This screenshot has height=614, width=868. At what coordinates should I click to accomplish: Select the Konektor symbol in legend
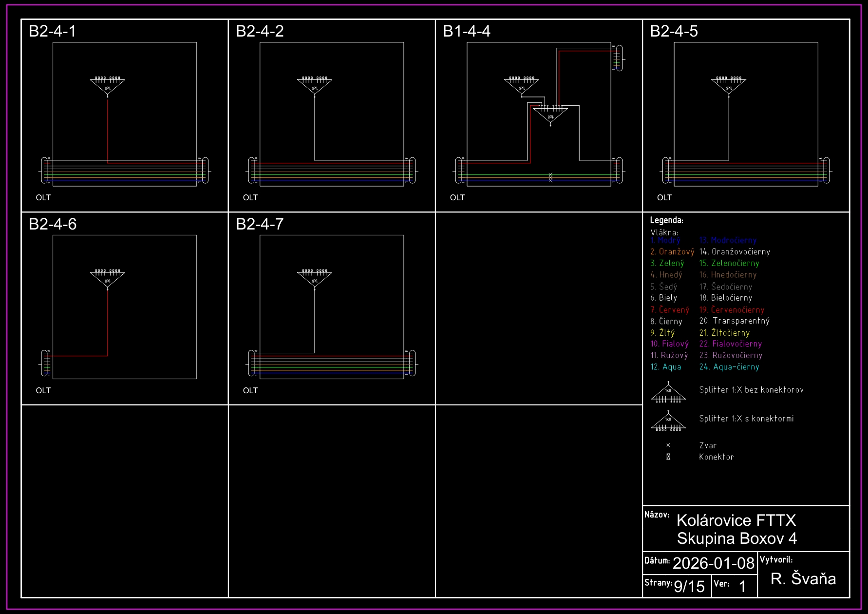pos(668,457)
